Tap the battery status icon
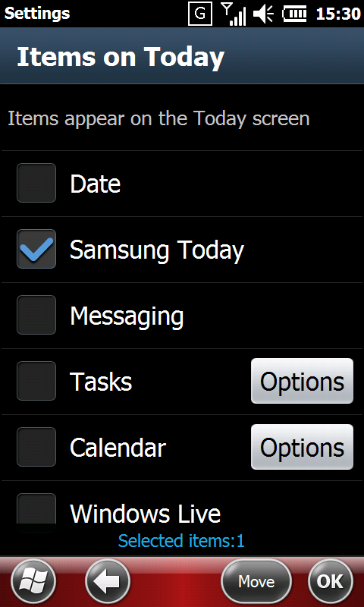The image size is (364, 607). click(295, 14)
